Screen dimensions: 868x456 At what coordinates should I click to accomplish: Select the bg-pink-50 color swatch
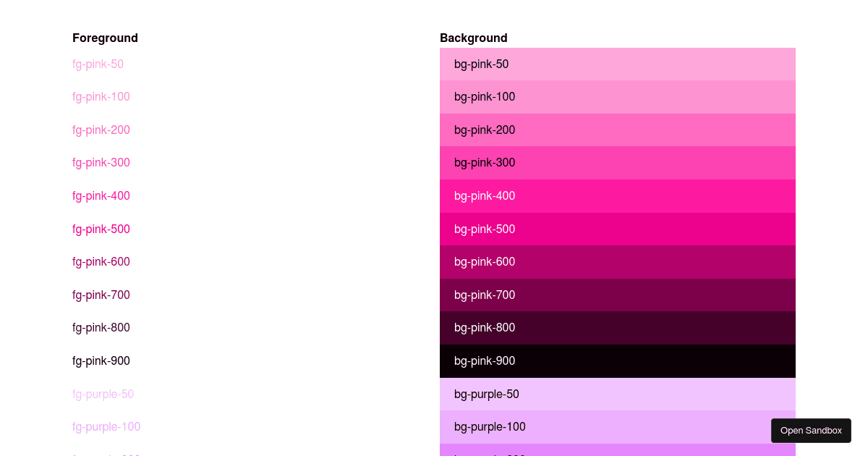pos(618,64)
